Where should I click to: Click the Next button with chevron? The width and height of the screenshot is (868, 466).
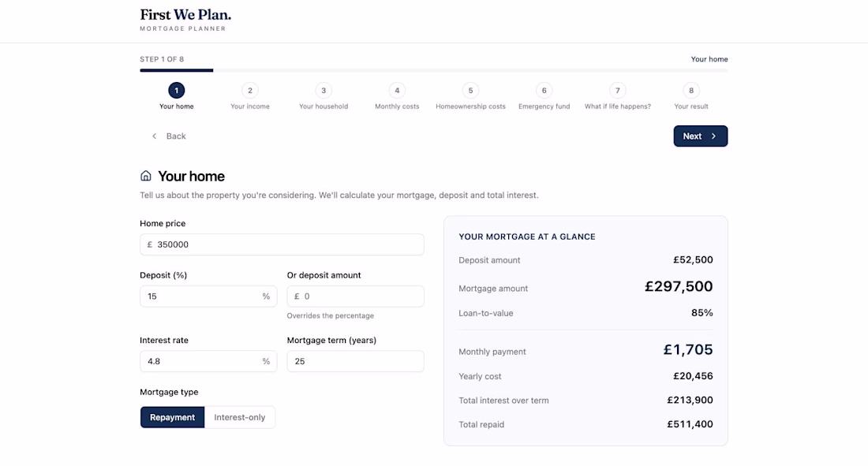tap(700, 136)
